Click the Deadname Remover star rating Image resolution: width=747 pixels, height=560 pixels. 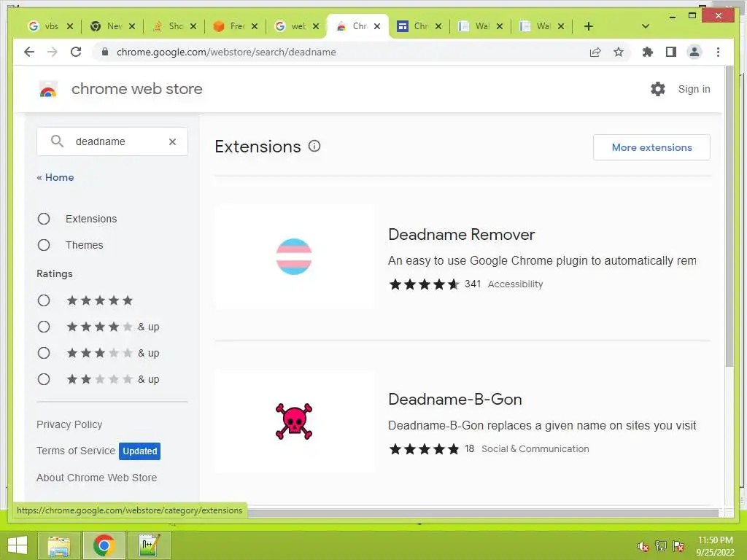[424, 284]
